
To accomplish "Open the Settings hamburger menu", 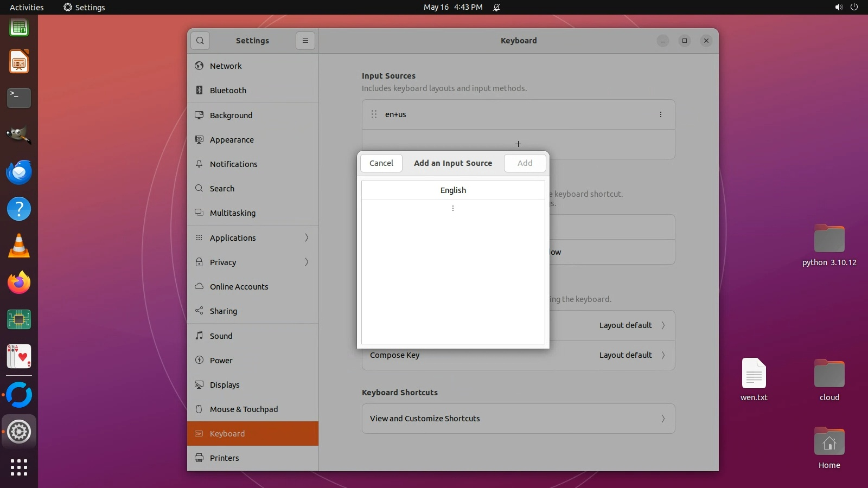I will pos(305,41).
